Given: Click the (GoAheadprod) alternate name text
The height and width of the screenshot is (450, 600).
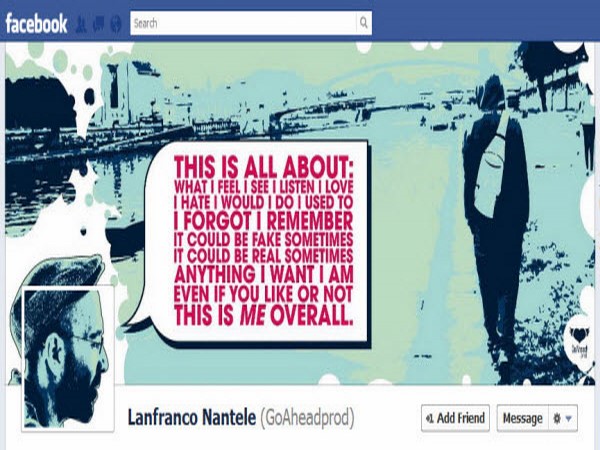Looking at the screenshot, I should point(307,417).
